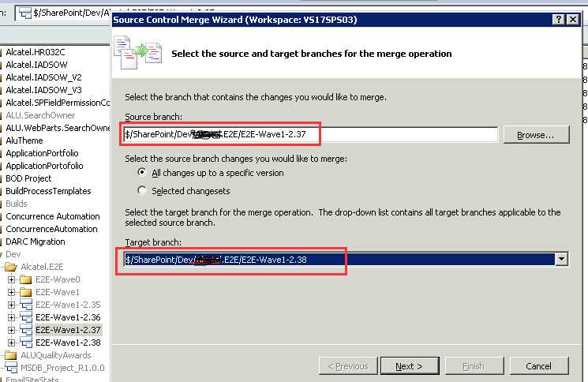Click the Cancel button

(539, 366)
